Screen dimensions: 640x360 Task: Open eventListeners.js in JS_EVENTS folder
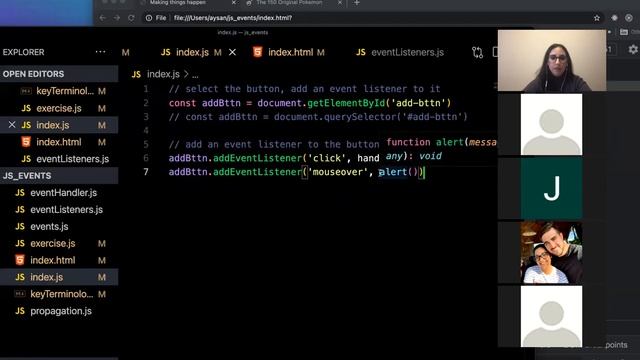coord(59,209)
